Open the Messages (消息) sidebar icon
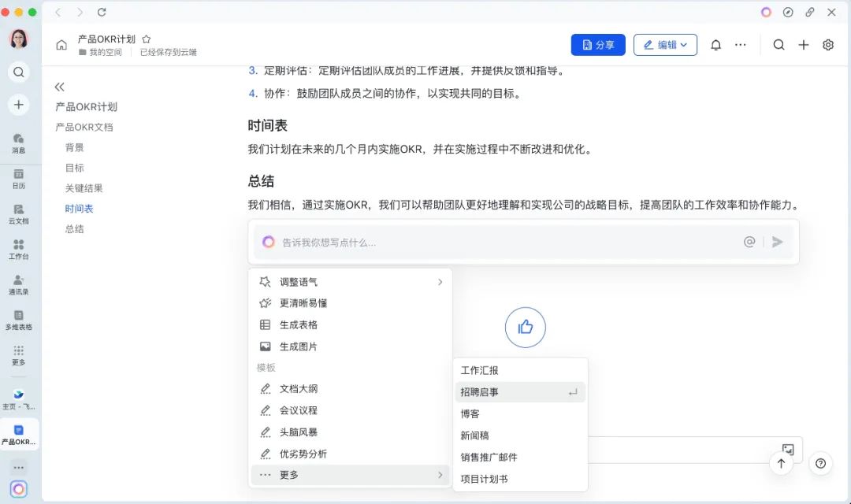 19,141
